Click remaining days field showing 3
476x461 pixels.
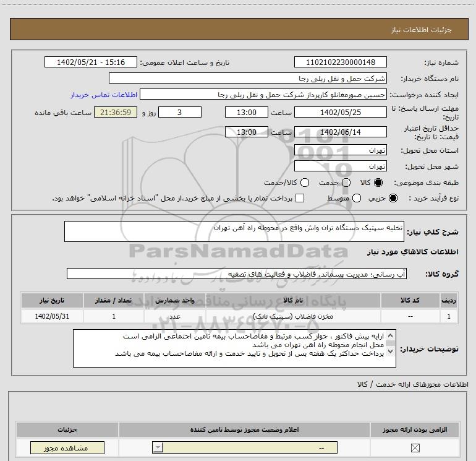(180, 112)
